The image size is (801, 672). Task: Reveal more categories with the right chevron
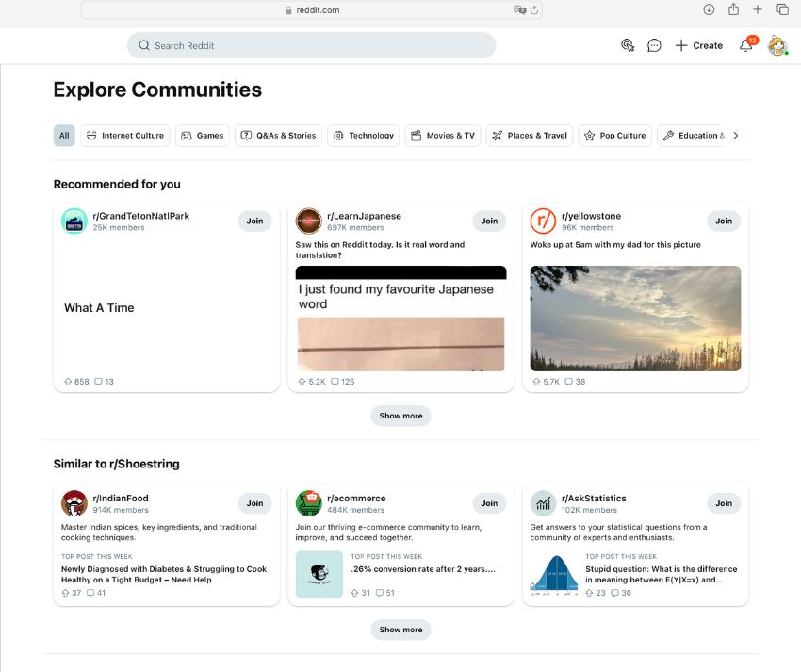pos(736,136)
